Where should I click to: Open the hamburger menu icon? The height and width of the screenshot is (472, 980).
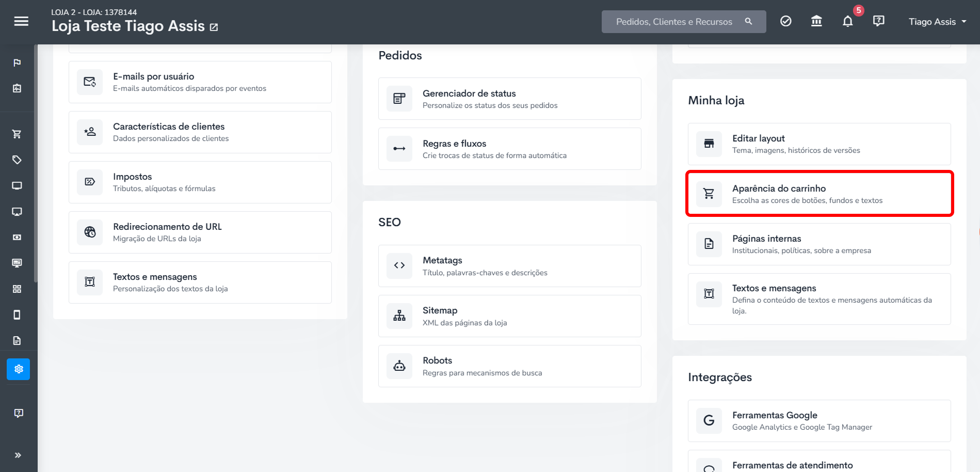(21, 21)
